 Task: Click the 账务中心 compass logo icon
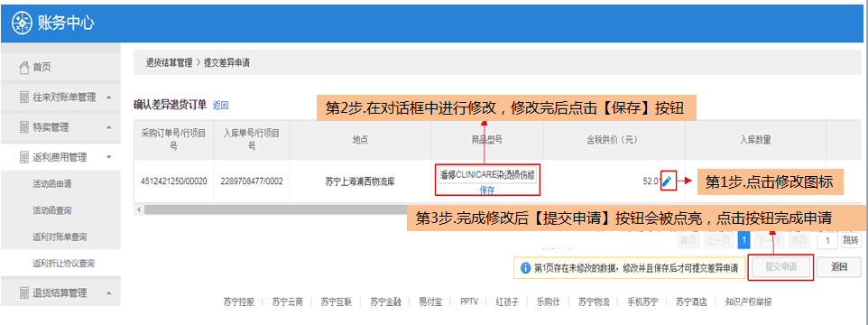coord(23,23)
